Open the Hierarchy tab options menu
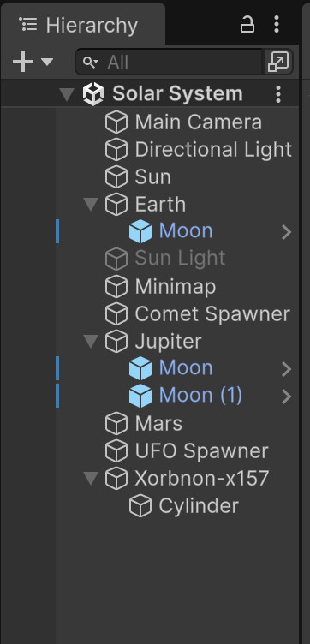 [x=277, y=24]
